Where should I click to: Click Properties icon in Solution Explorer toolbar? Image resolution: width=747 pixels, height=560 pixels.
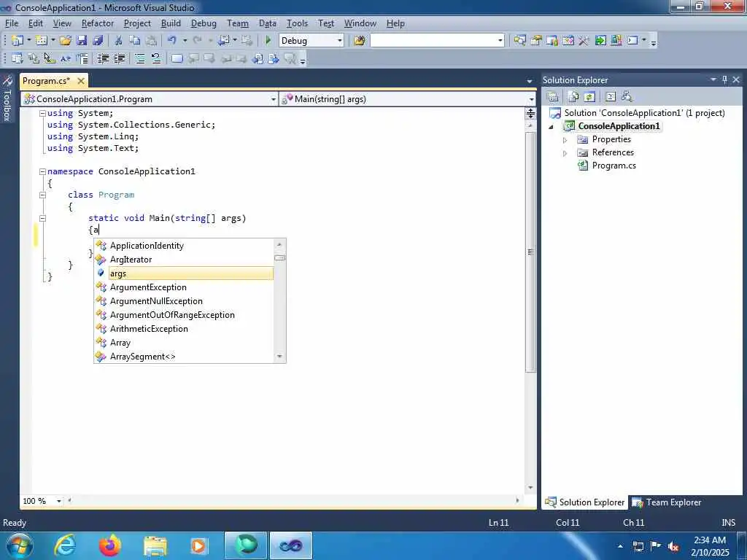[x=553, y=97]
